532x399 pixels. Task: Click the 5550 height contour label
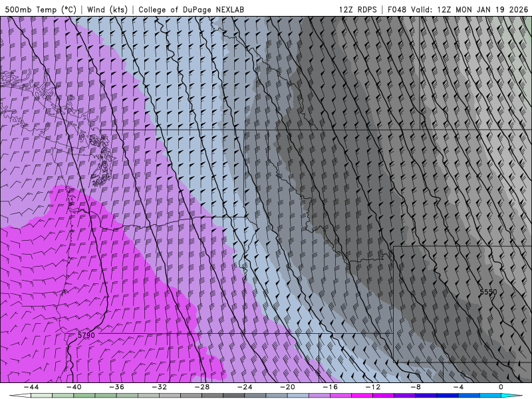point(488,292)
